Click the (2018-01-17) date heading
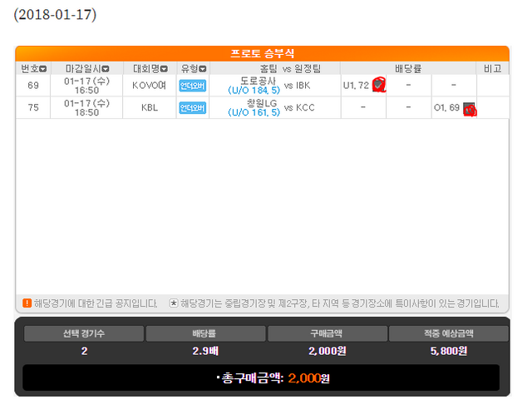The height and width of the screenshot is (409, 532). click(55, 15)
